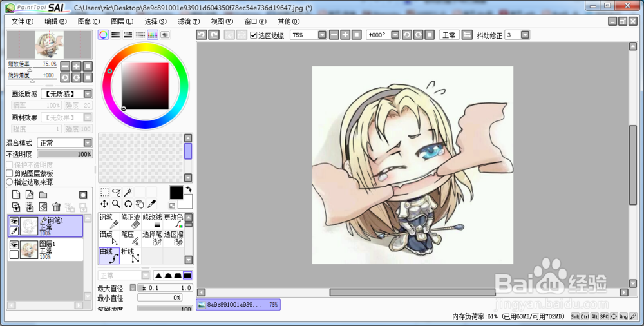Toggle the color wheel panel
644x326 pixels.
pos(104,35)
